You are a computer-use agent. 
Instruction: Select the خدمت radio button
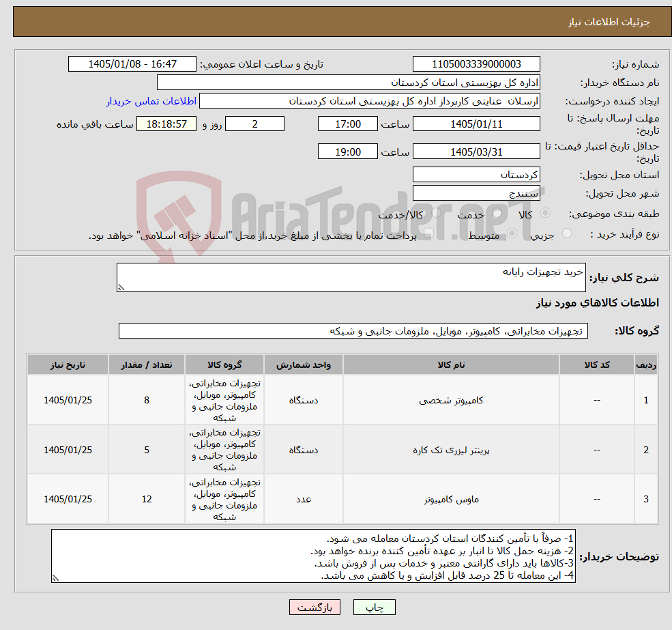[497, 213]
